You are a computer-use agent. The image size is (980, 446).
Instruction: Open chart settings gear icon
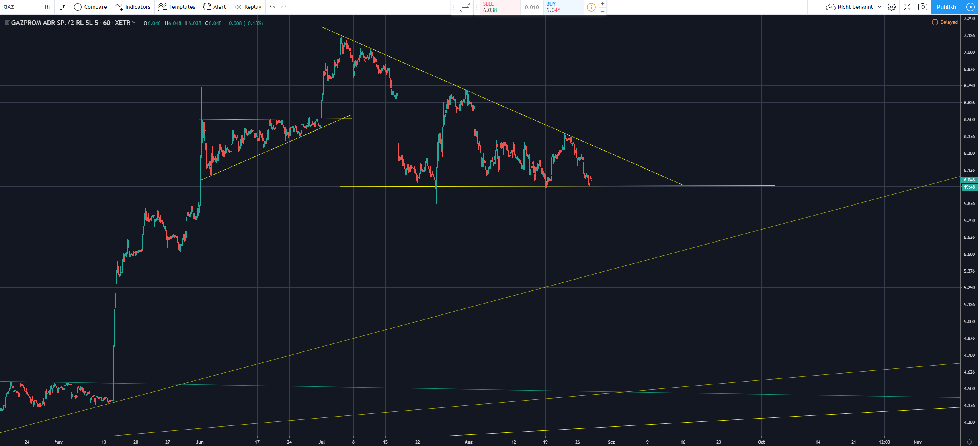click(892, 7)
